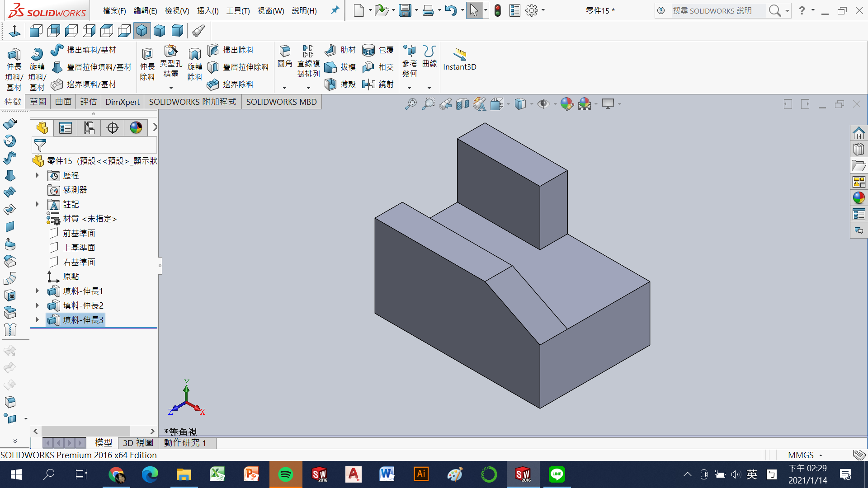Open the 參考幾何 dropdown arrow

409,88
